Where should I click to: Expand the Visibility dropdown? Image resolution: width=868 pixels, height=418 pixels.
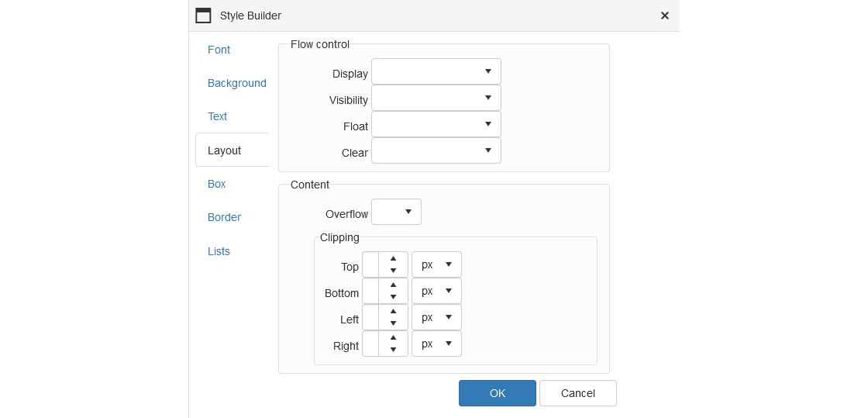click(x=436, y=98)
